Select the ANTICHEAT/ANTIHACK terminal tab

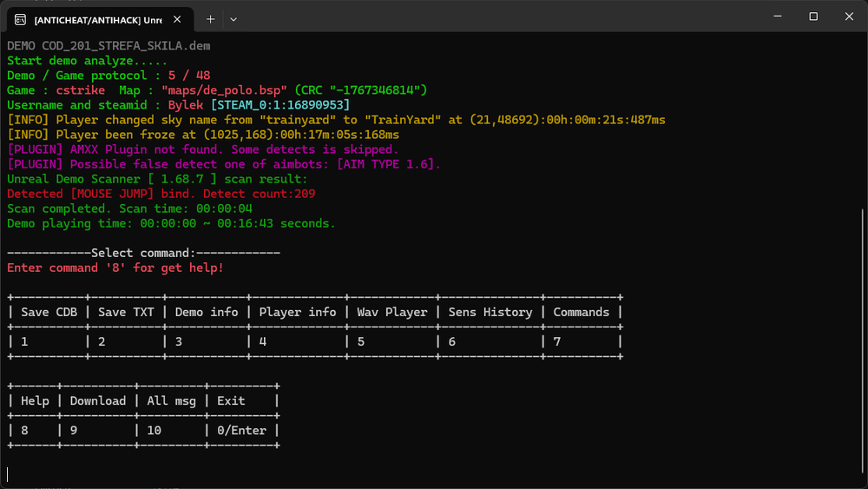point(100,19)
